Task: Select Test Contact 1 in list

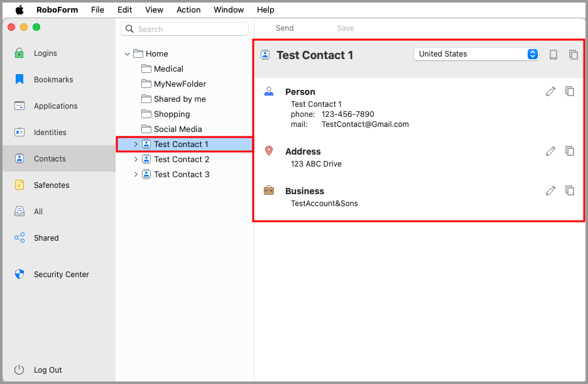Action: pos(185,144)
